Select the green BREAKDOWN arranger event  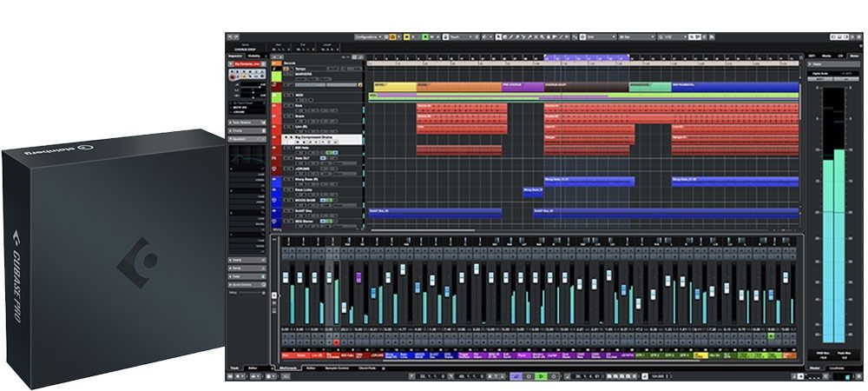point(650,87)
